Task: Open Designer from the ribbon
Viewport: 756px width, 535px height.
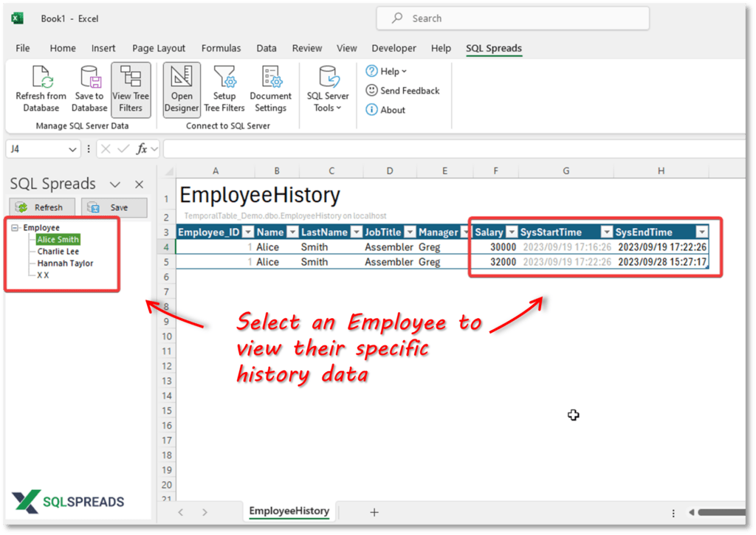Action: pyautogui.click(x=181, y=87)
